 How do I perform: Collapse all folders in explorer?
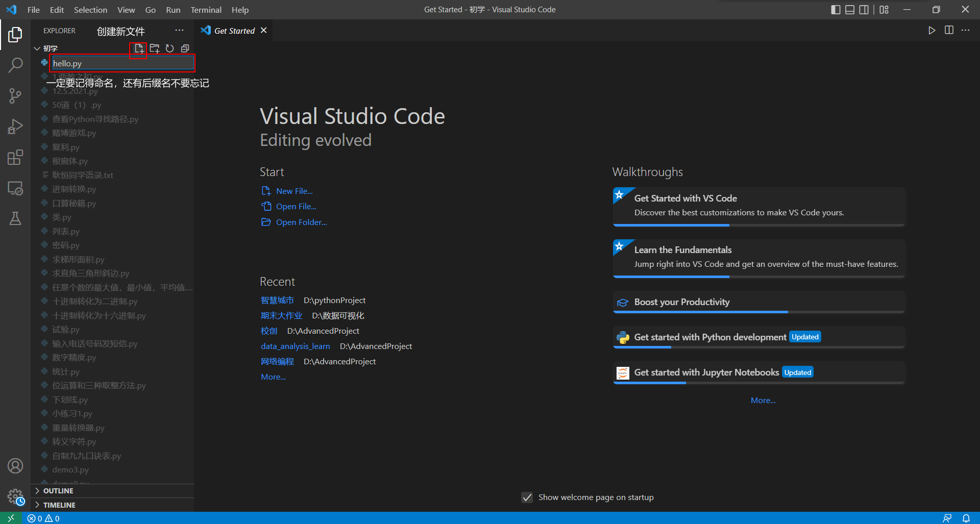pos(185,48)
